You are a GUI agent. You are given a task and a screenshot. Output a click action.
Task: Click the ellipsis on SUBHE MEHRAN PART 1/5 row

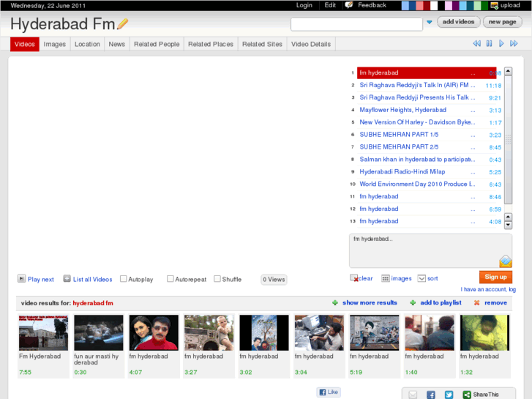pos(473,135)
